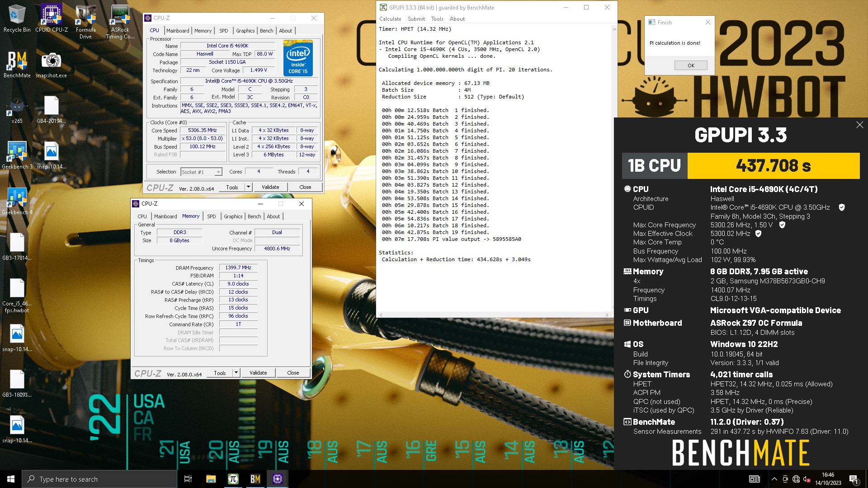Switch to Bench tab in upper CPU-Z window
Screen dimensions: 868x488
pyautogui.click(x=267, y=31)
